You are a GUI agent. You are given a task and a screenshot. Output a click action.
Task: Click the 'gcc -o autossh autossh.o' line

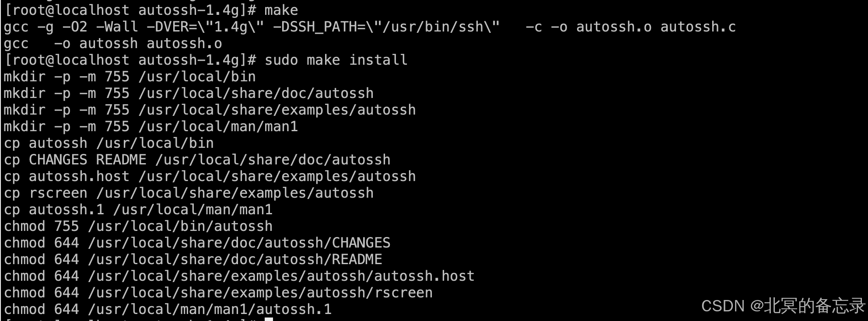point(113,44)
